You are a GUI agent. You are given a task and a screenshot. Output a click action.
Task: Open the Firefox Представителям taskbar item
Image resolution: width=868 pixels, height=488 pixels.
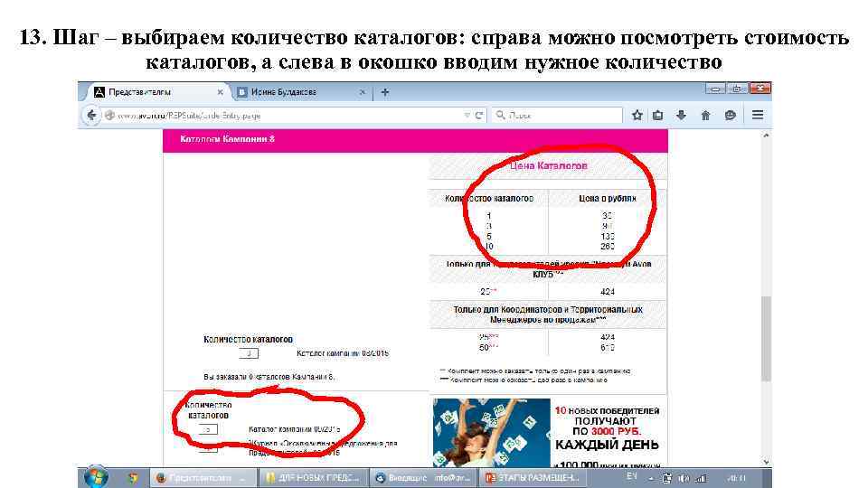click(203, 477)
